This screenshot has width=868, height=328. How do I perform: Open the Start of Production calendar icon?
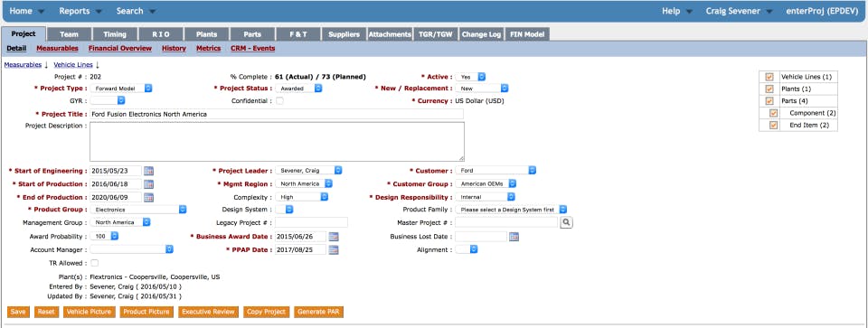(x=148, y=184)
